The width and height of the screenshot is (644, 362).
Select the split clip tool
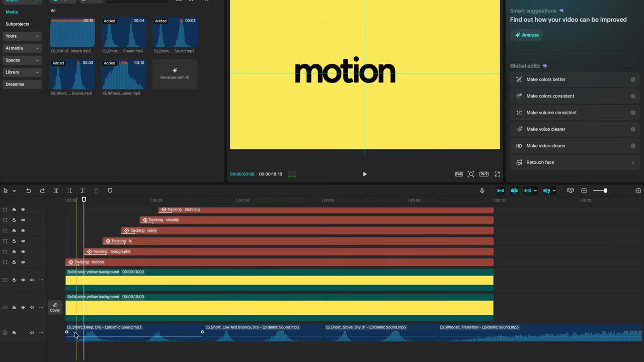pos(56,191)
